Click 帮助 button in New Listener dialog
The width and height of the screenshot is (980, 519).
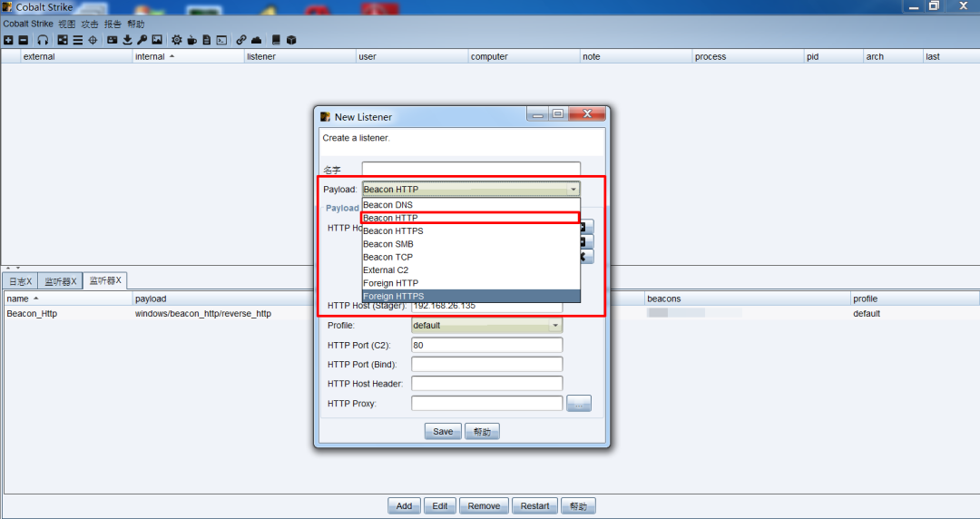coord(482,432)
